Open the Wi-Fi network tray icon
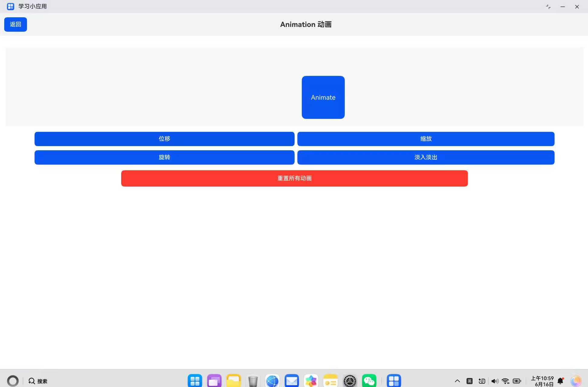 (506, 381)
